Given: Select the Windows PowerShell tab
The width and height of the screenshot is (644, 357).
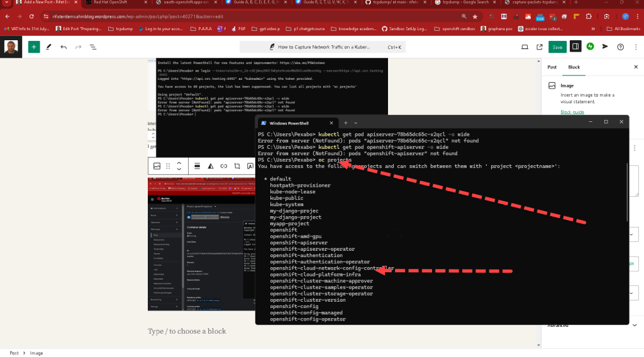Looking at the screenshot, I should [x=297, y=123].
